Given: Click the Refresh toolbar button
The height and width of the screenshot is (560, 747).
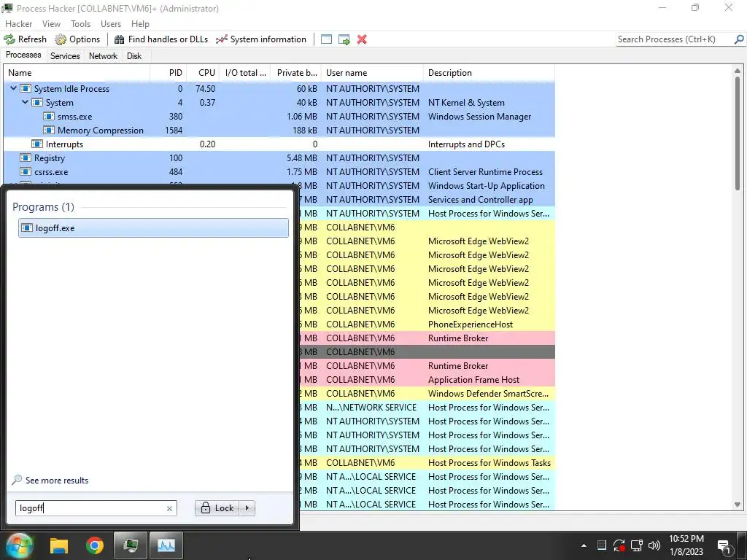Looking at the screenshot, I should [x=26, y=39].
